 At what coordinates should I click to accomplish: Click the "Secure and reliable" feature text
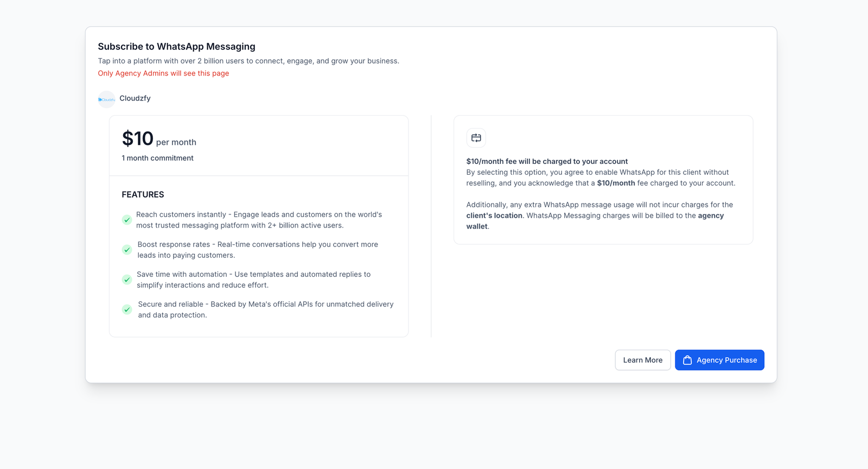point(265,309)
